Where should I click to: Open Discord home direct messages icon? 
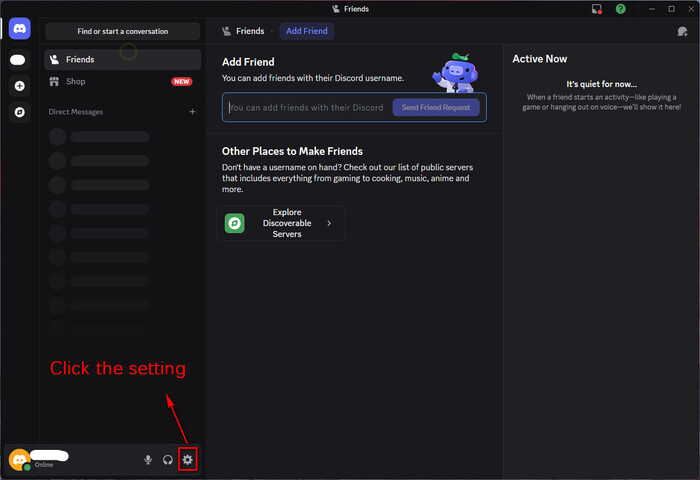(20, 29)
